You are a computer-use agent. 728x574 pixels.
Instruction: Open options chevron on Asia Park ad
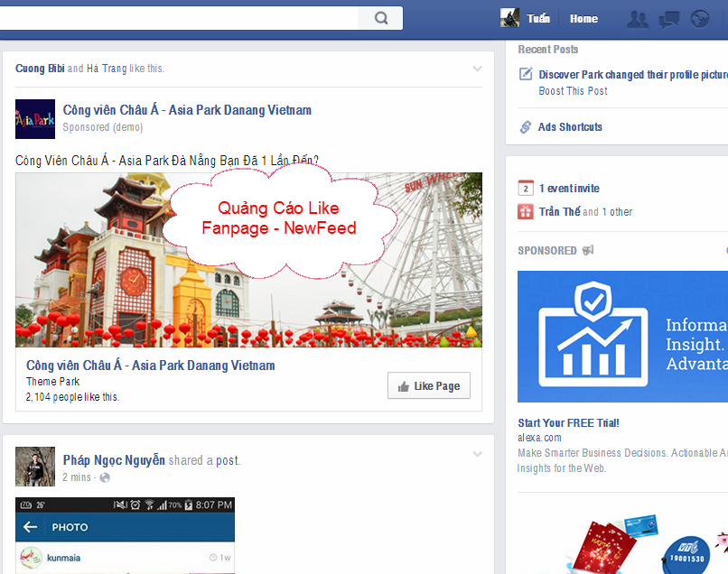(x=477, y=69)
